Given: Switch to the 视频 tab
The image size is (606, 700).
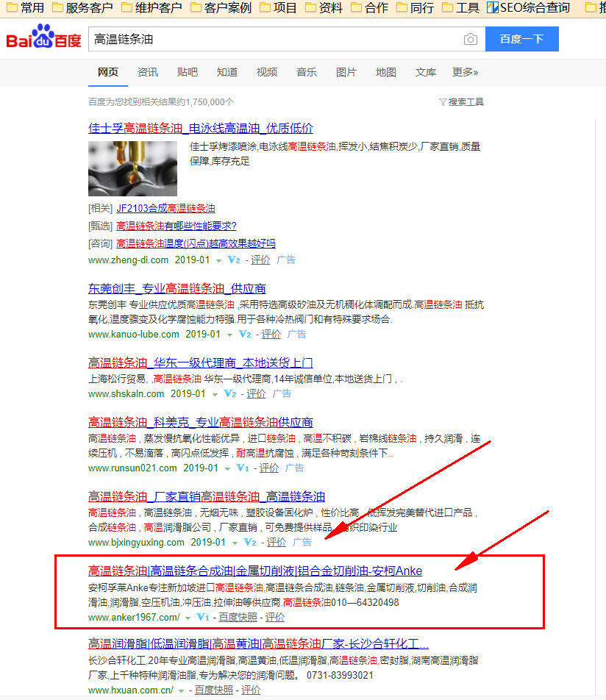Looking at the screenshot, I should pyautogui.click(x=267, y=72).
